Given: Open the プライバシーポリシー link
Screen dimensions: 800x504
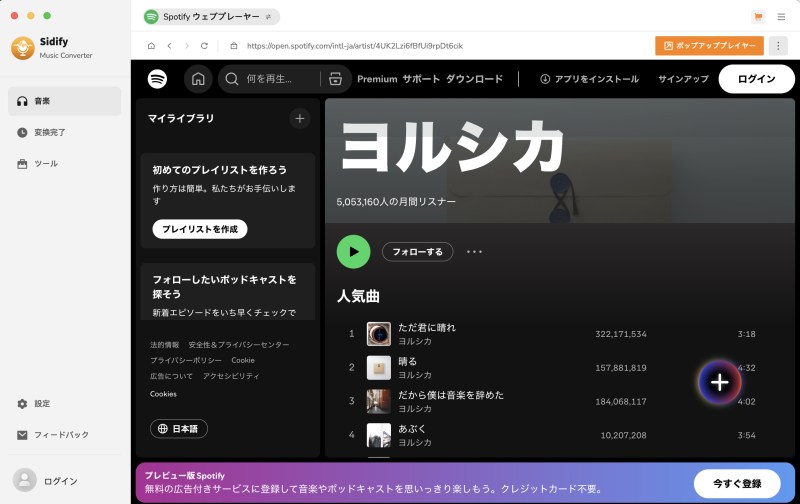Looking at the screenshot, I should click(186, 360).
